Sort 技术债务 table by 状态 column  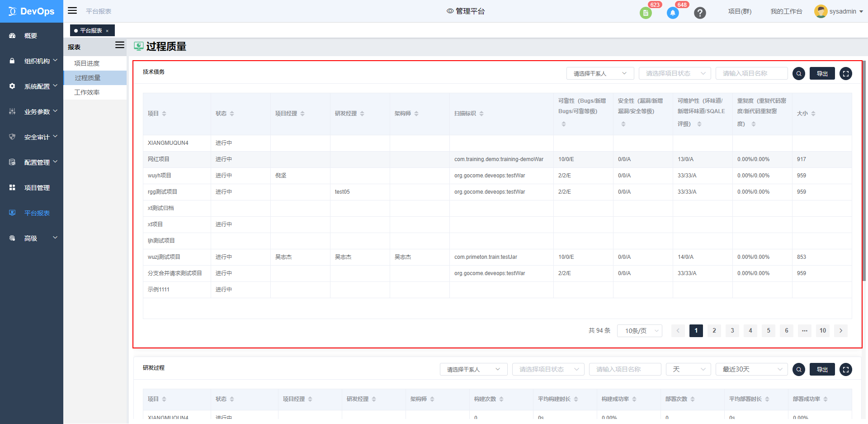coord(232,114)
